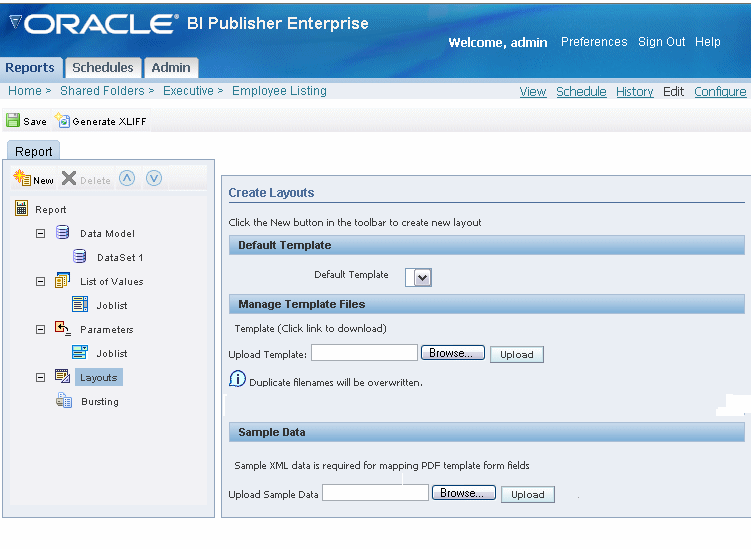
Task: Click the Parameters icon in tree
Action: coord(63,328)
